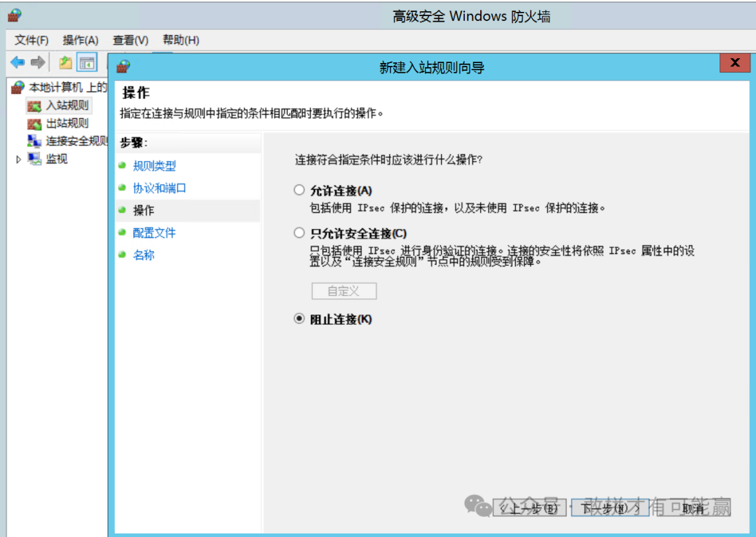
Task: Go to the 规则类型 step
Action: tap(154, 166)
